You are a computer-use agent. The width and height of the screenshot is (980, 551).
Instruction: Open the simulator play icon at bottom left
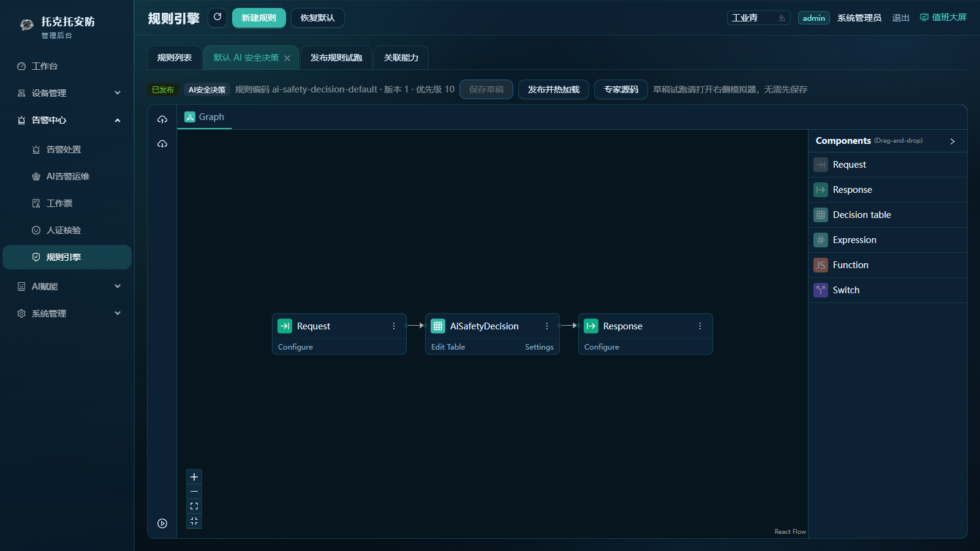(162, 523)
